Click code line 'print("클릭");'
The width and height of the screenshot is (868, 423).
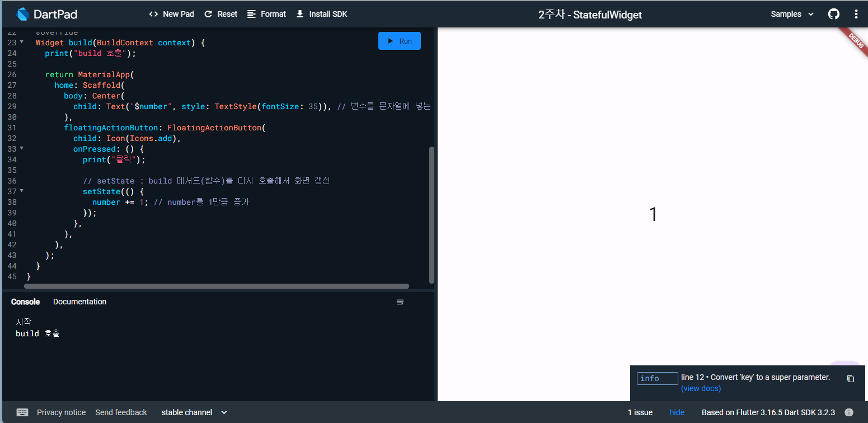pos(114,159)
